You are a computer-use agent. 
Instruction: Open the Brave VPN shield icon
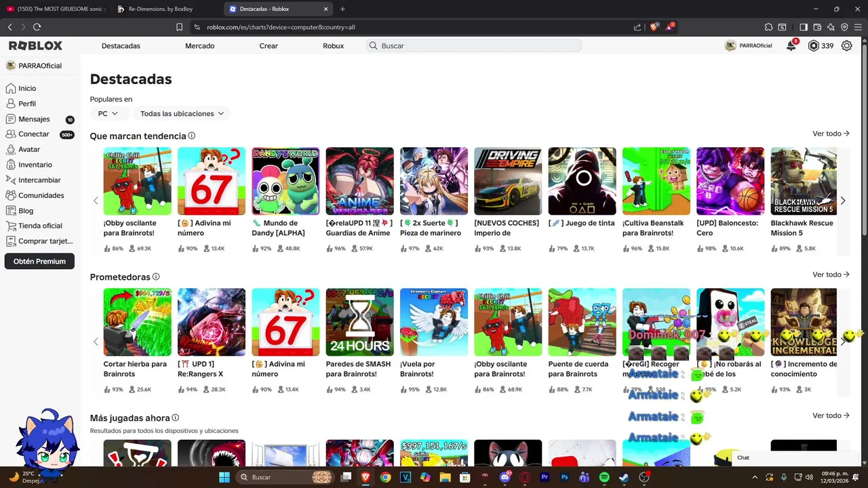(844, 27)
